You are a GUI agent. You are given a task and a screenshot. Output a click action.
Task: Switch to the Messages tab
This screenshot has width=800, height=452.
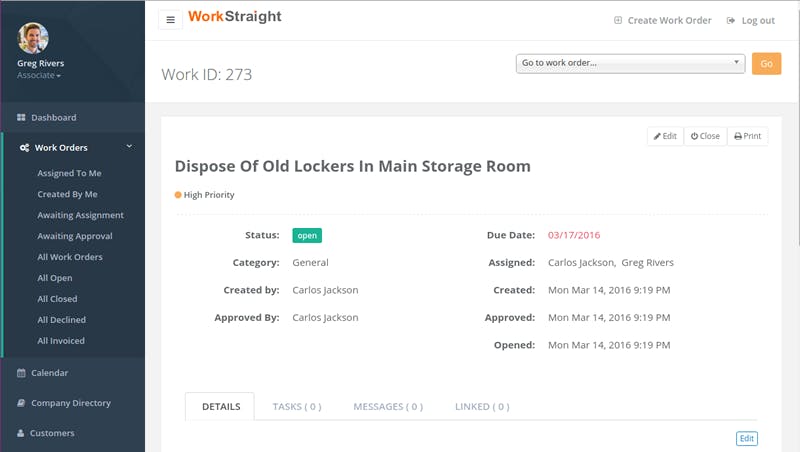(x=388, y=407)
